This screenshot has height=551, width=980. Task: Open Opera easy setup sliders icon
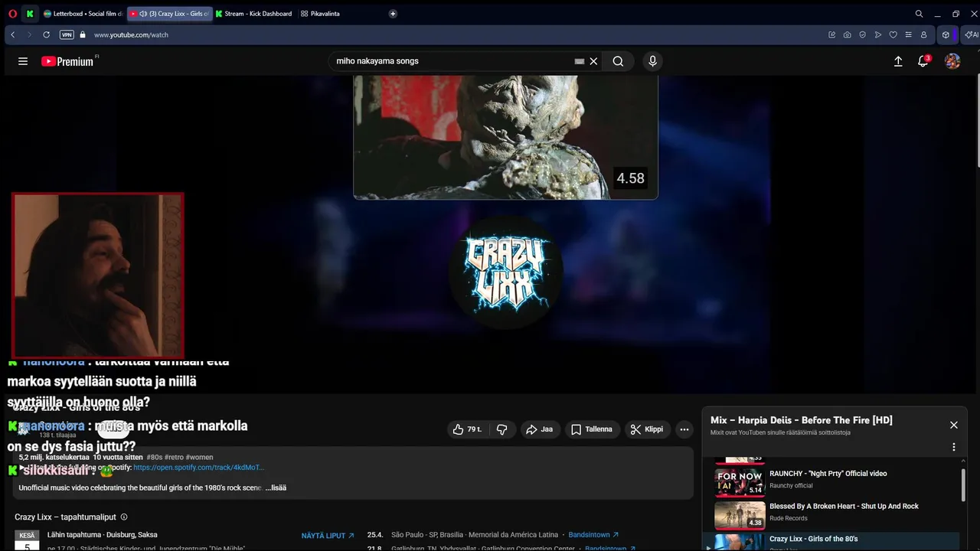(x=908, y=34)
